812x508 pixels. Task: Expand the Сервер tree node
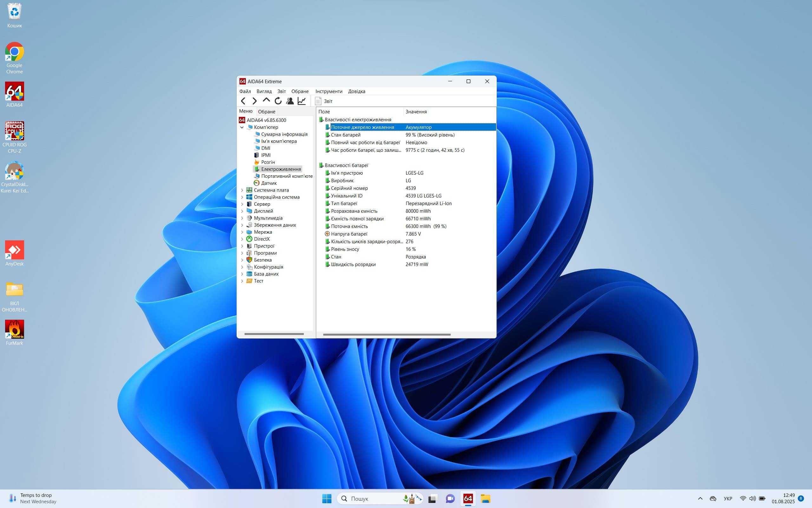click(x=242, y=204)
